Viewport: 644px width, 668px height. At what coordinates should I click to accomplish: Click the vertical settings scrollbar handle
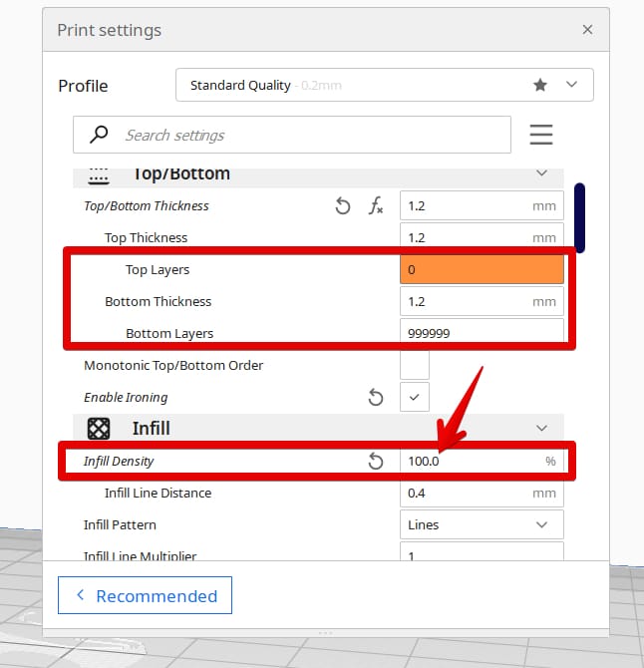pos(579,217)
